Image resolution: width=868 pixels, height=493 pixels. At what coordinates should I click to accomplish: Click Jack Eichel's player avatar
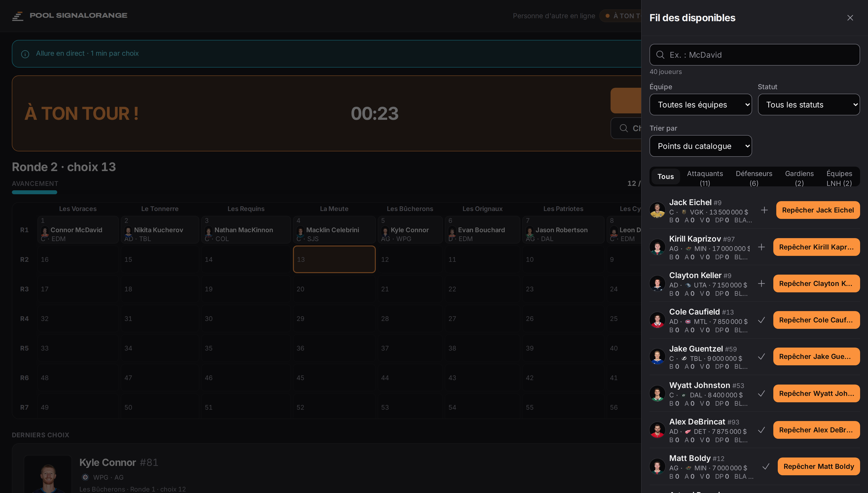click(657, 210)
